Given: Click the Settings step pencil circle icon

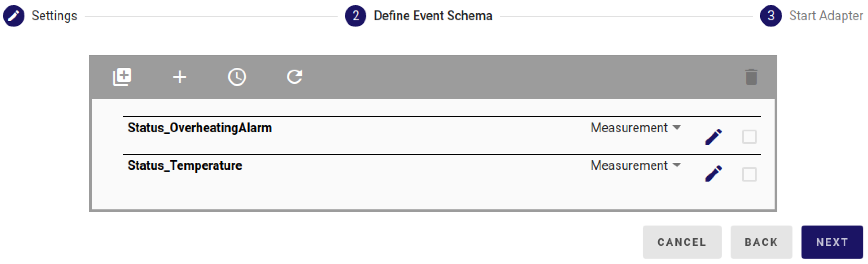Looking at the screenshot, I should (x=14, y=16).
